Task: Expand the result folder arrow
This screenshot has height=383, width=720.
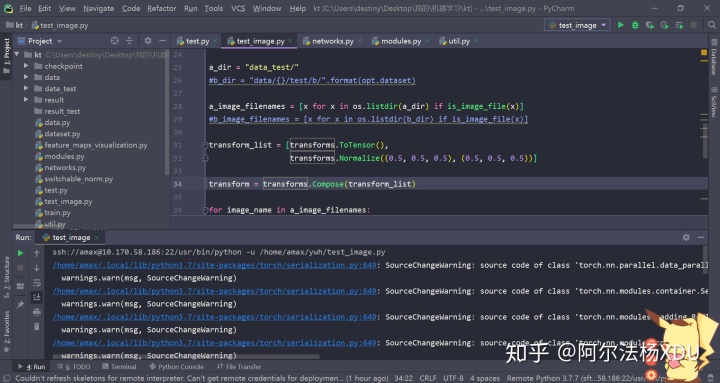Action: pos(26,100)
